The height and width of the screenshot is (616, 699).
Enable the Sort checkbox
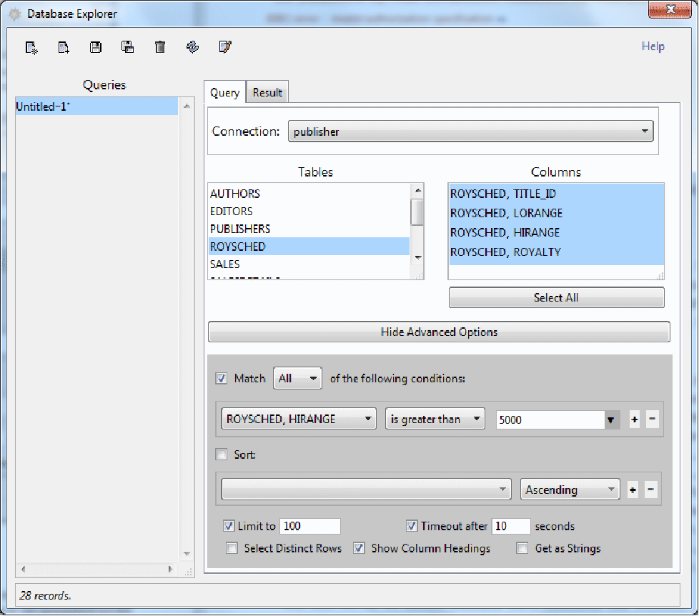222,454
